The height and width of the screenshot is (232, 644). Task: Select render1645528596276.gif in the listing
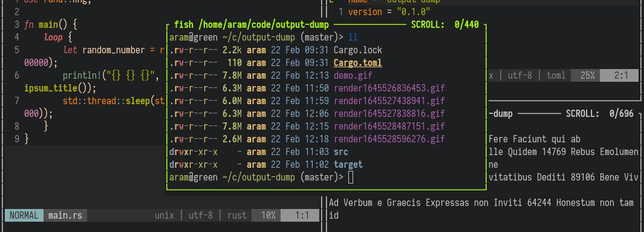[389, 139]
